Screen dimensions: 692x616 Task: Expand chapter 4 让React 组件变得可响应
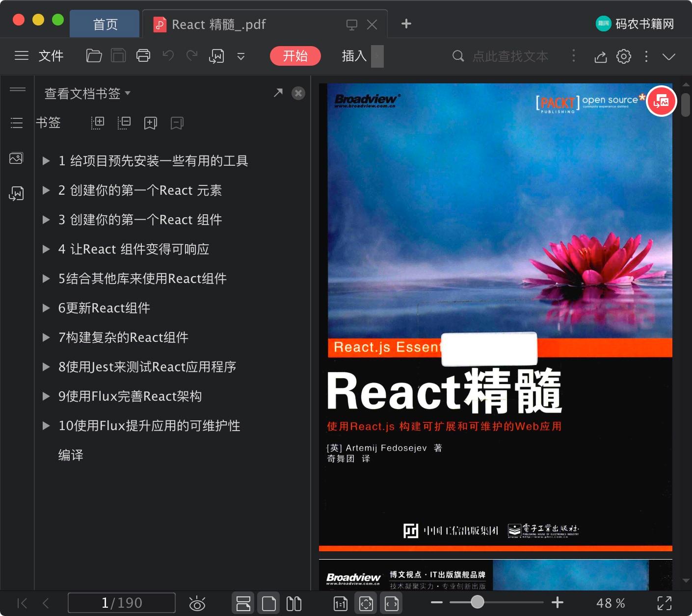point(46,249)
